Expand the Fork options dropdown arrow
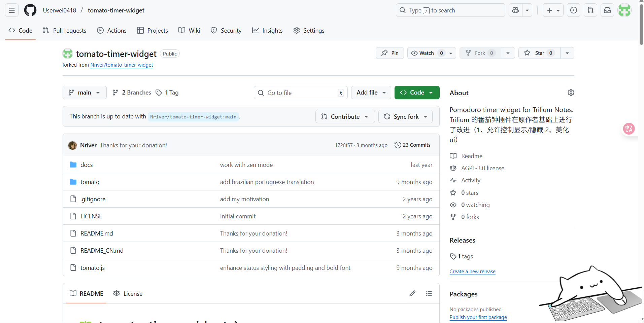Screen dimensions: 644x323 pyautogui.click(x=508, y=53)
